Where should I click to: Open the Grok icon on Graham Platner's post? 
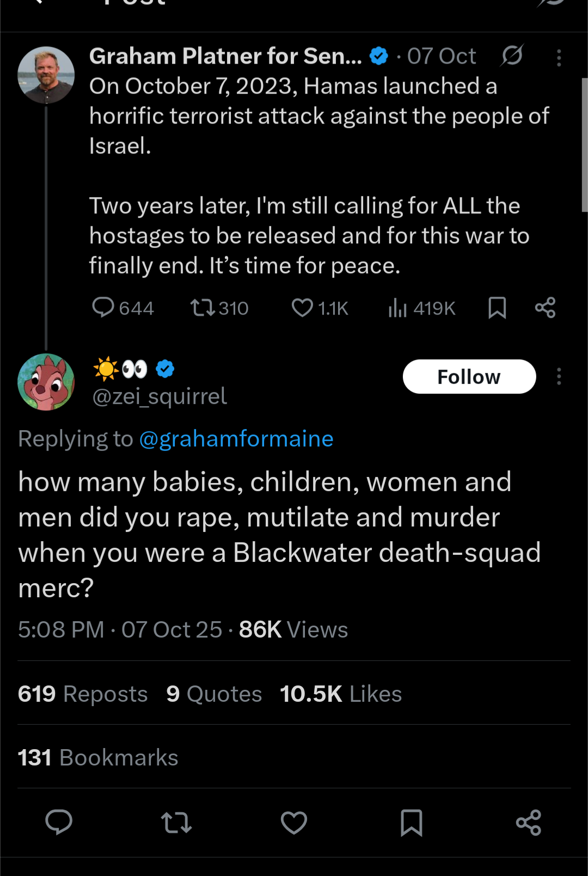[x=512, y=56]
